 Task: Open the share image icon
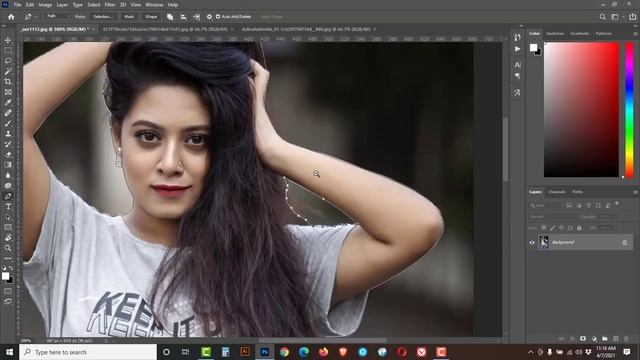pyautogui.click(x=632, y=17)
